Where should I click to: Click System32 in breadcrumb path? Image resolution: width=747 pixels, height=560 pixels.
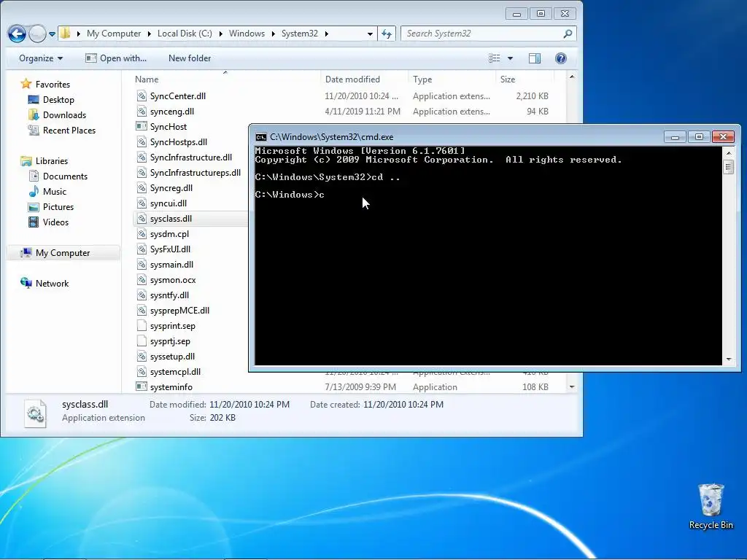pos(300,34)
